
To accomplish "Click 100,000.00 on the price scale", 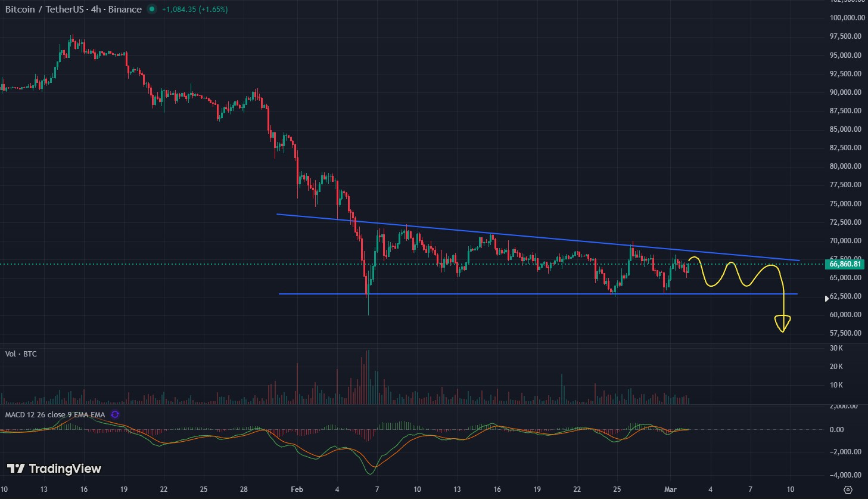I will pos(845,18).
